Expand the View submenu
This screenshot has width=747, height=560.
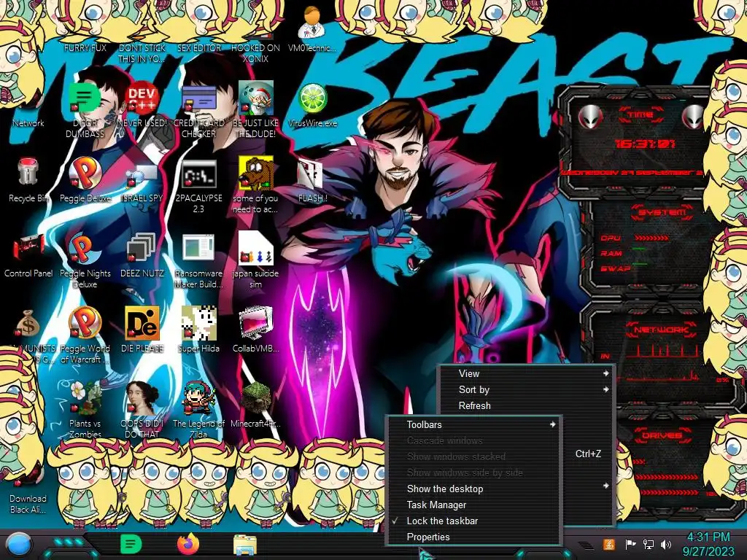point(527,373)
